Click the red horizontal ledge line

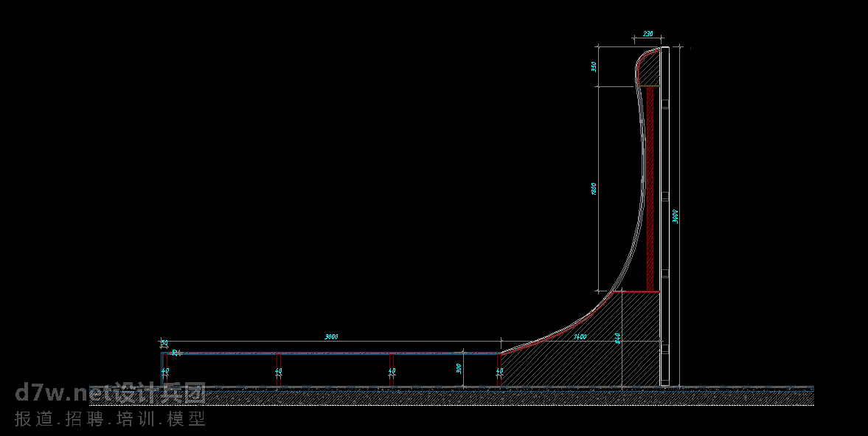[x=633, y=291]
